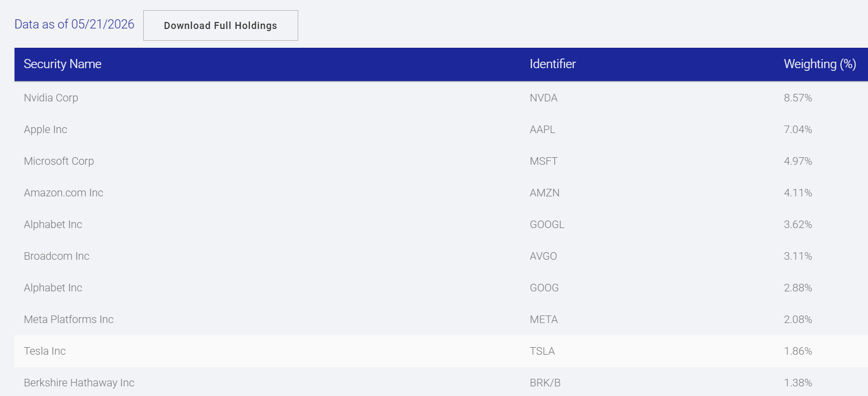This screenshot has height=396, width=868.
Task: Click the Data as of date text
Action: tap(75, 24)
